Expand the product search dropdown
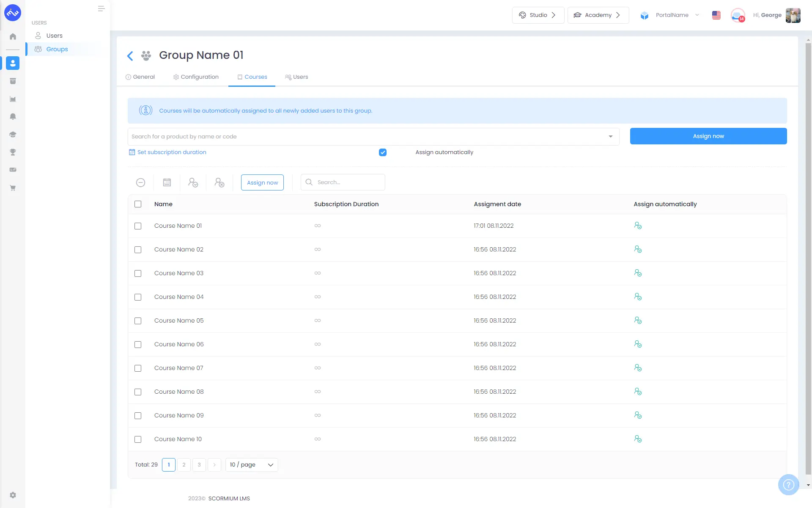Viewport: 812px width, 508px height. pyautogui.click(x=610, y=136)
